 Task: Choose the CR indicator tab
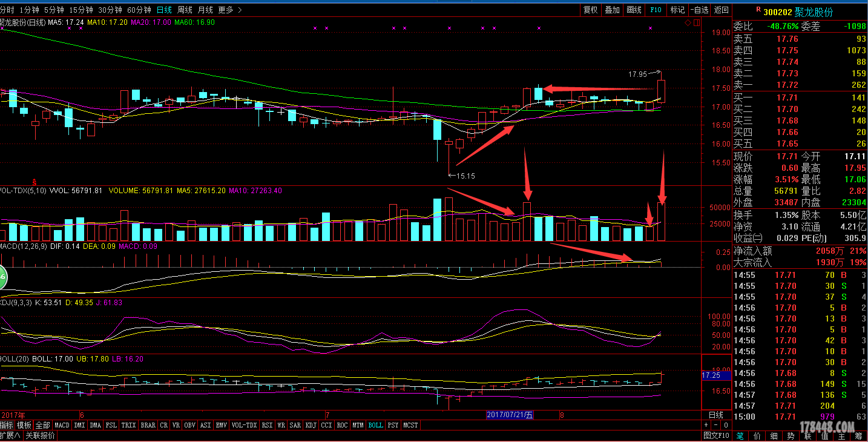click(x=163, y=425)
